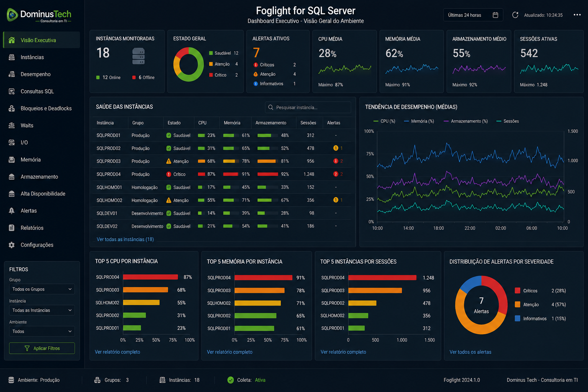Toggle Críticos in the alert severity legend
The image size is (588, 392).
point(541,291)
